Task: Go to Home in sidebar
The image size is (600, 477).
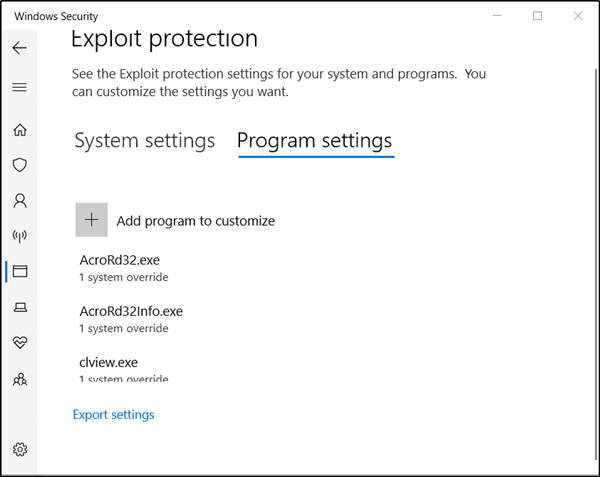Action: coord(19,130)
